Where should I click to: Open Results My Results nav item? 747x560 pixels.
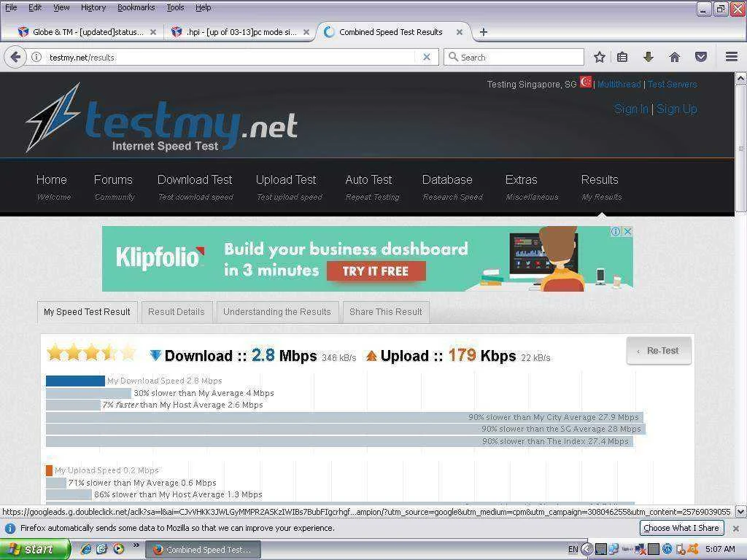(x=601, y=187)
